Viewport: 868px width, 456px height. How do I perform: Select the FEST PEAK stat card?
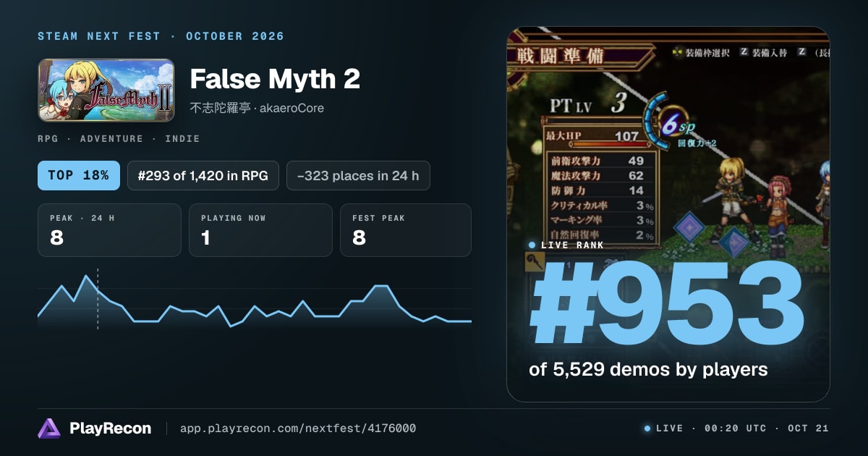405,230
